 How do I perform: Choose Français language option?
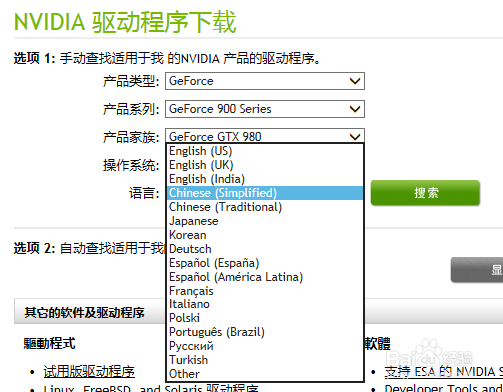265,291
